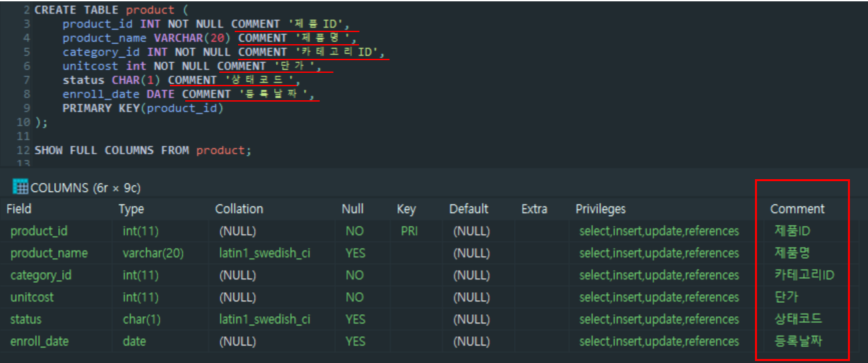Click the NO null cell of unitcost row
Screen dimensions: 868x363
pos(354,297)
